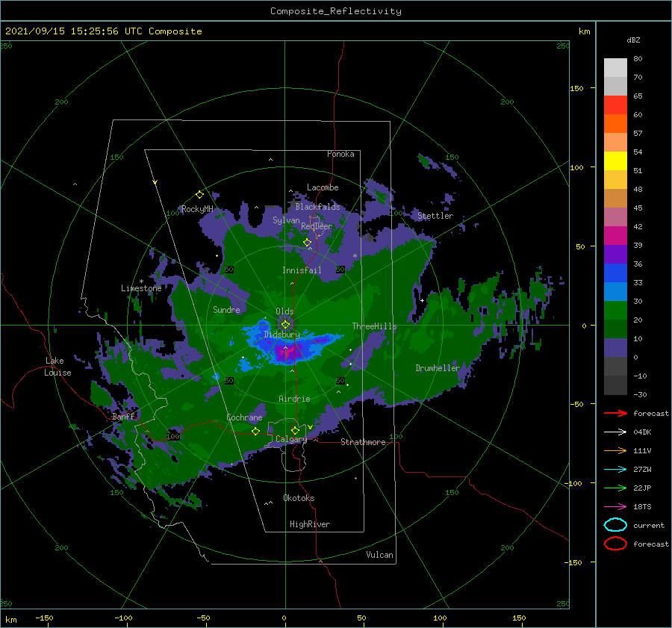Screen dimensions: 672x628
Task: Click the green 22JP arrow in legend
Action: click(x=615, y=488)
